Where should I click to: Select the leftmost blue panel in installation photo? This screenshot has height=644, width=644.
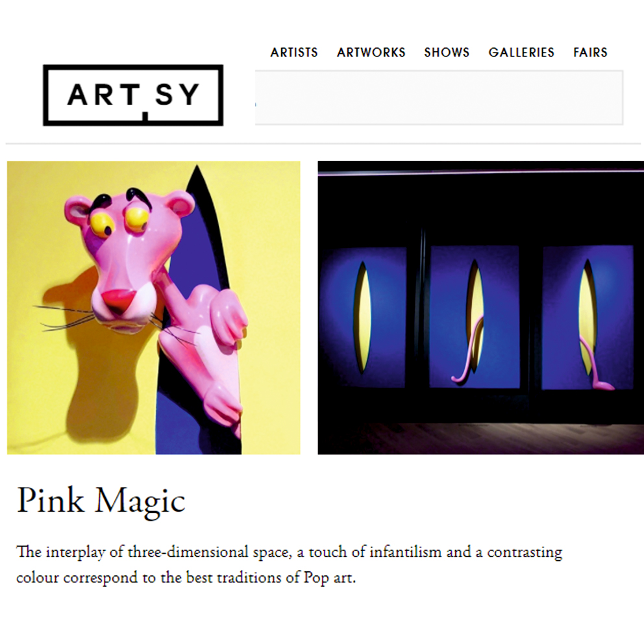tap(363, 317)
